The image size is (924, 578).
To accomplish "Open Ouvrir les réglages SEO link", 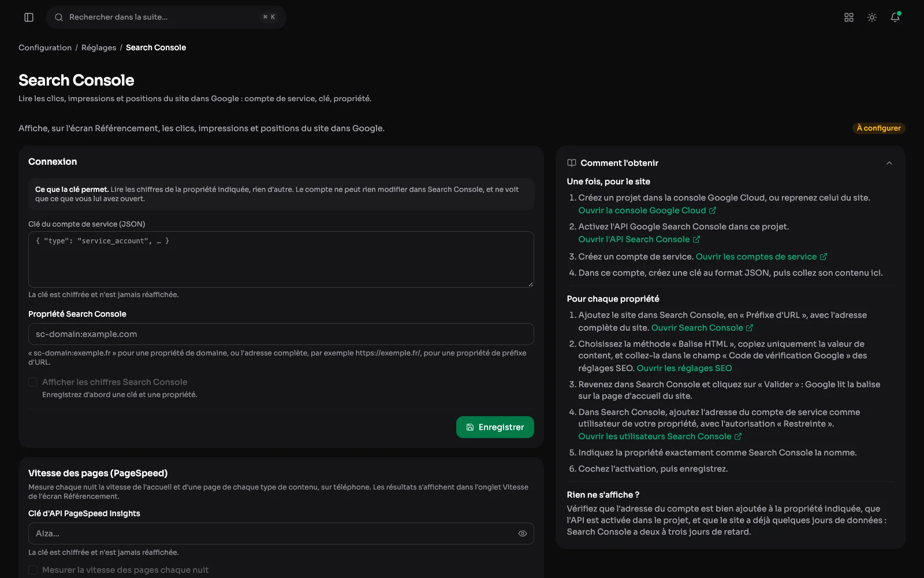I will tap(684, 368).
